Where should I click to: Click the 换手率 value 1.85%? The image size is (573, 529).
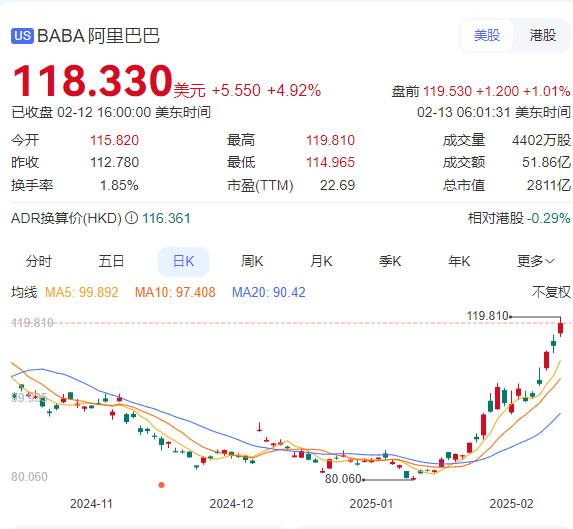(x=119, y=185)
